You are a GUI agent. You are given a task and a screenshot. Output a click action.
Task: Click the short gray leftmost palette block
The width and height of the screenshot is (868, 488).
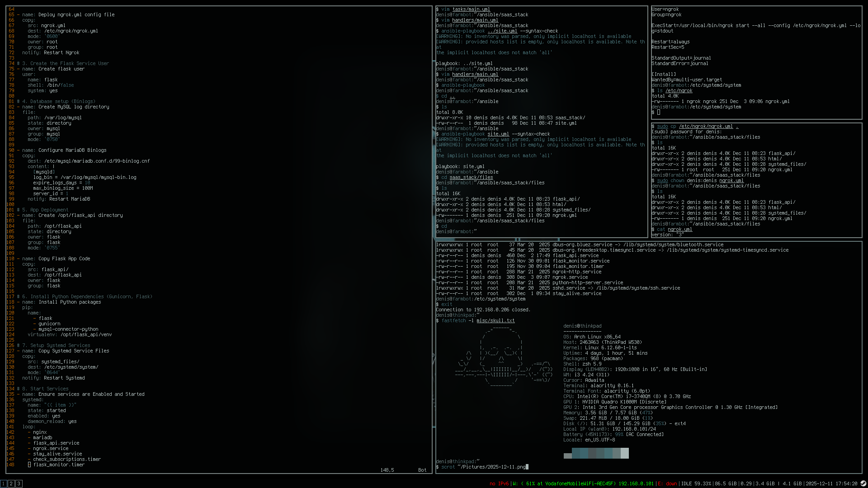point(567,455)
